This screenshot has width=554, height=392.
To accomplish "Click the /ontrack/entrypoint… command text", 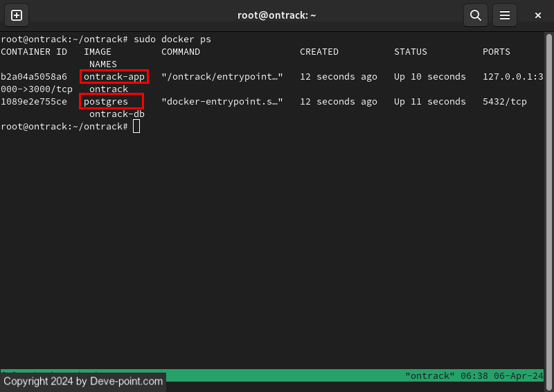I will 222,77.
